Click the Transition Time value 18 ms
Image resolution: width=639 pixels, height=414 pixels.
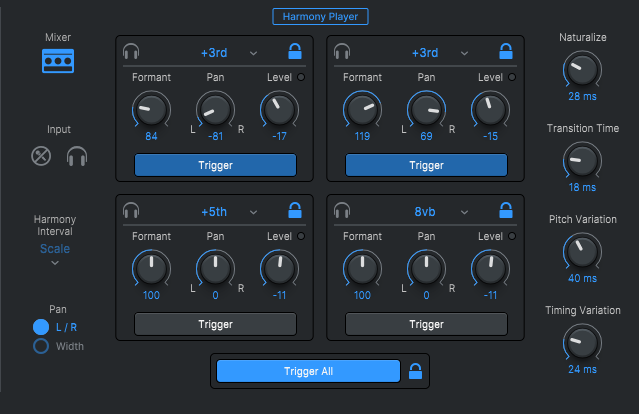pos(582,187)
